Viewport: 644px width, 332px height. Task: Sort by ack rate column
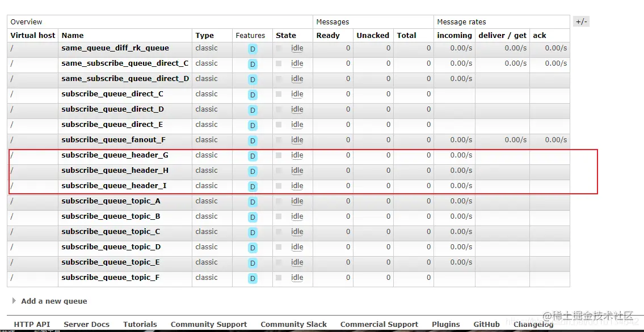[540, 35]
